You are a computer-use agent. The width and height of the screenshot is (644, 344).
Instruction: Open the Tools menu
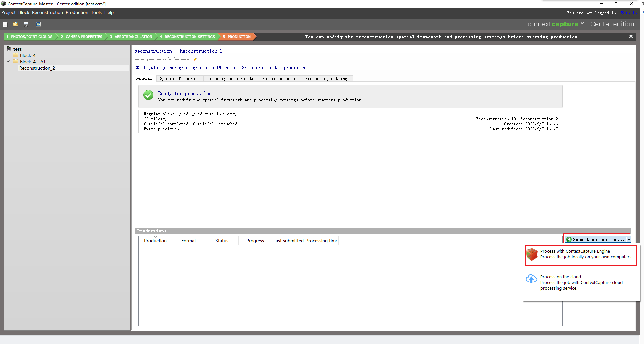pos(96,12)
